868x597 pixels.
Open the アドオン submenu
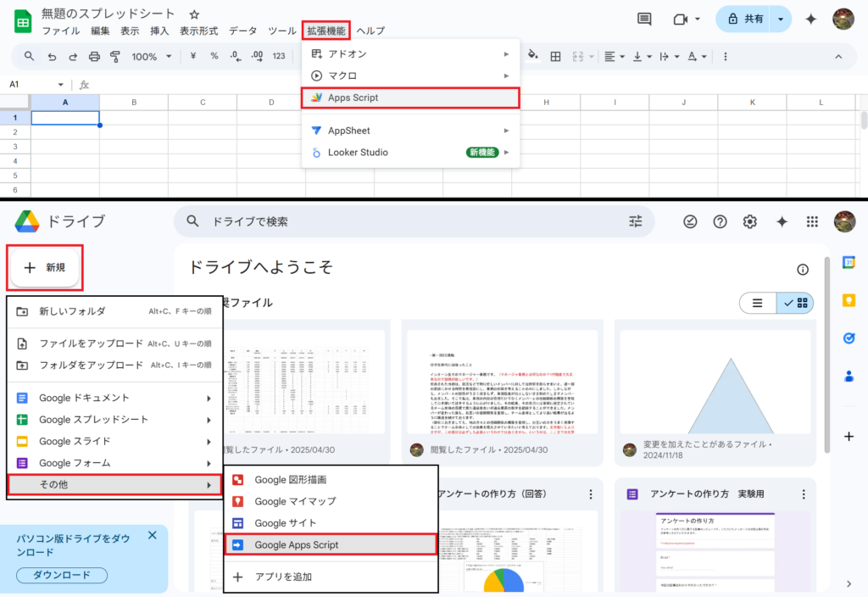411,53
